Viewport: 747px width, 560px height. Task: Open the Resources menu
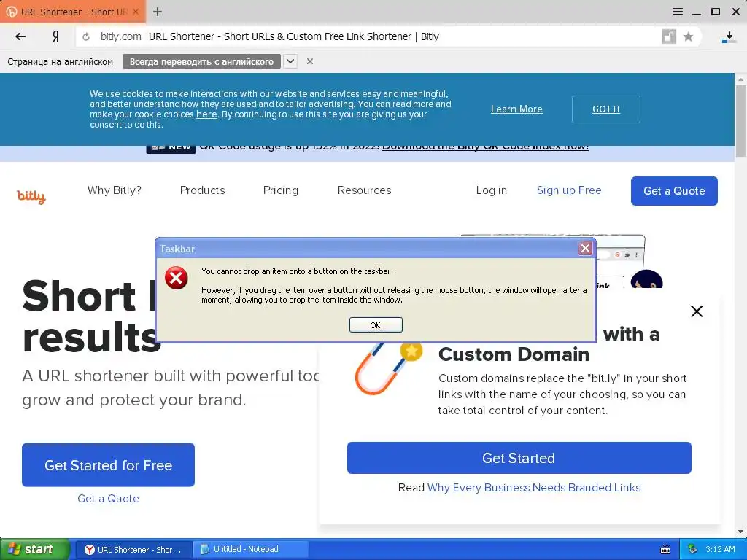365,190
